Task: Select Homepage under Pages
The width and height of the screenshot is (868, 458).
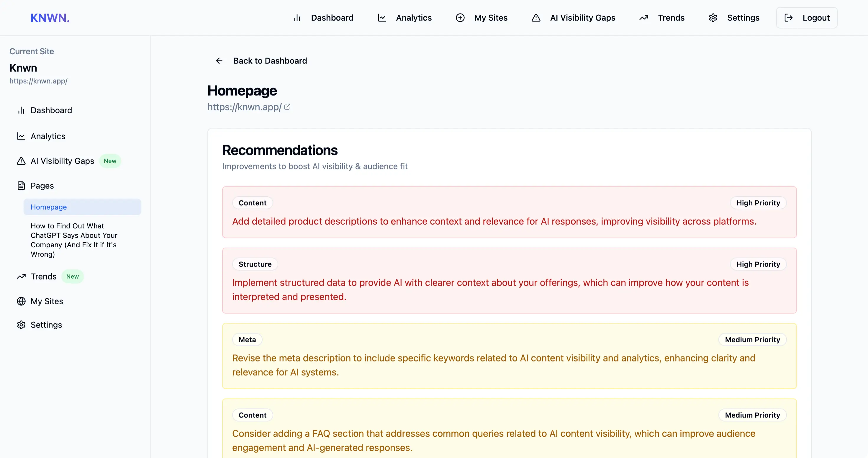Action: point(48,207)
